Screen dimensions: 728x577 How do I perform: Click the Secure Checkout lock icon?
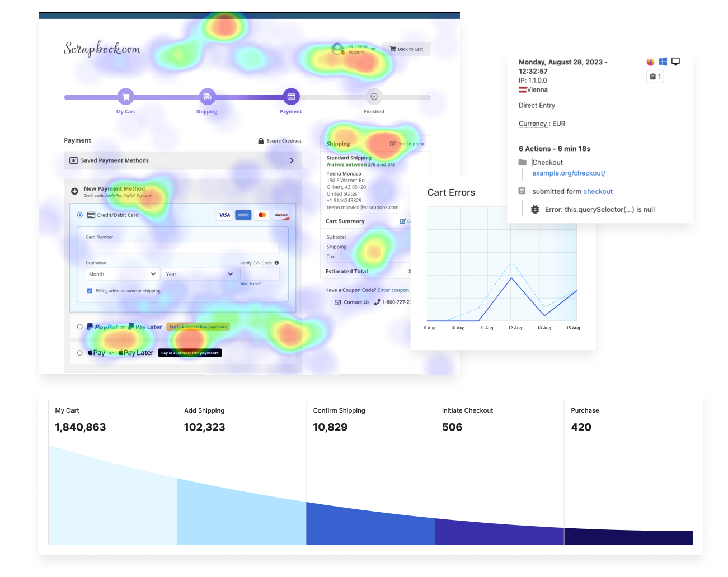(261, 141)
